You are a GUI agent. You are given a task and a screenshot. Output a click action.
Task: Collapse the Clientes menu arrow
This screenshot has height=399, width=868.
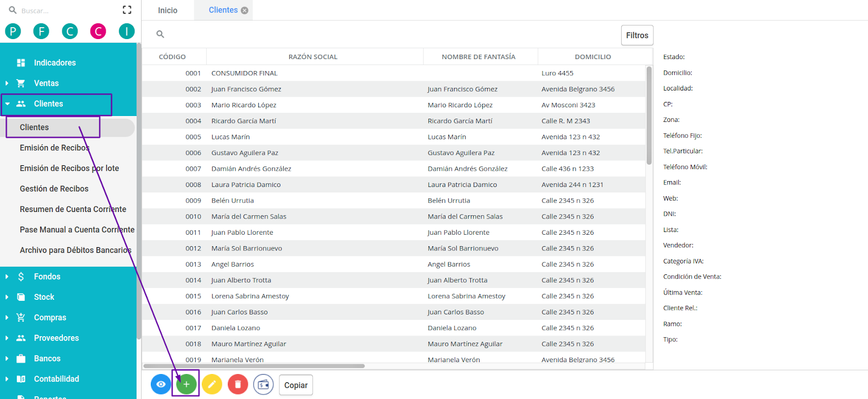click(8, 104)
